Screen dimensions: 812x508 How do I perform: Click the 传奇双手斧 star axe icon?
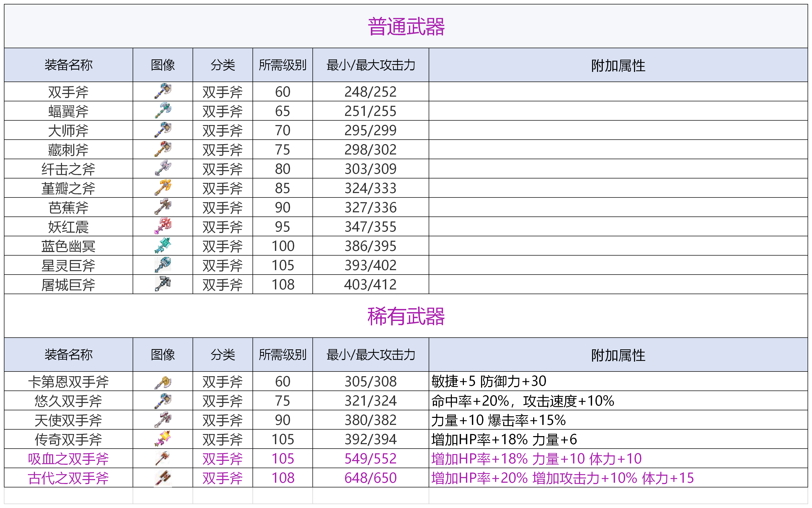pos(163,439)
